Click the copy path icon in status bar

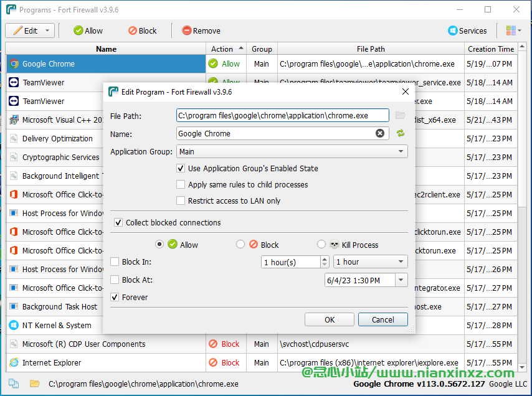pyautogui.click(x=14, y=384)
